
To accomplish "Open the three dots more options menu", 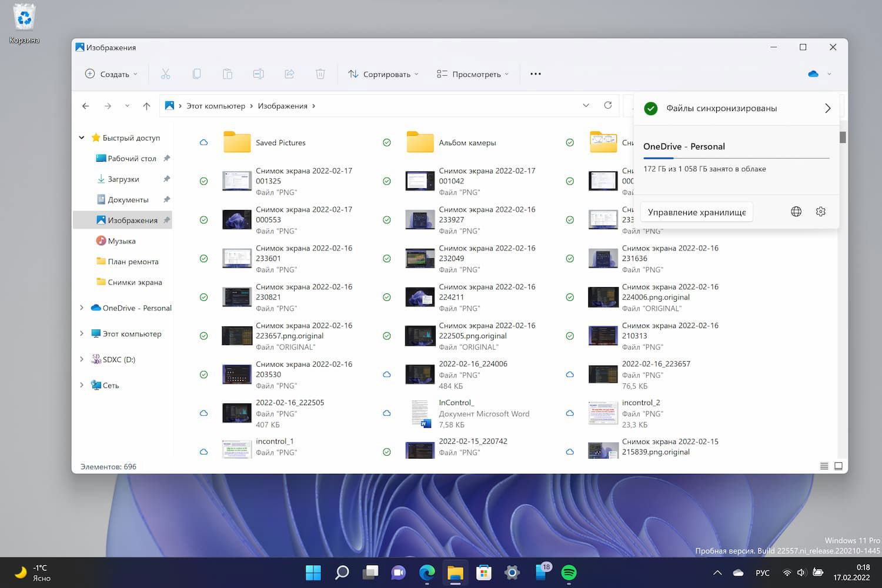I will tap(535, 74).
